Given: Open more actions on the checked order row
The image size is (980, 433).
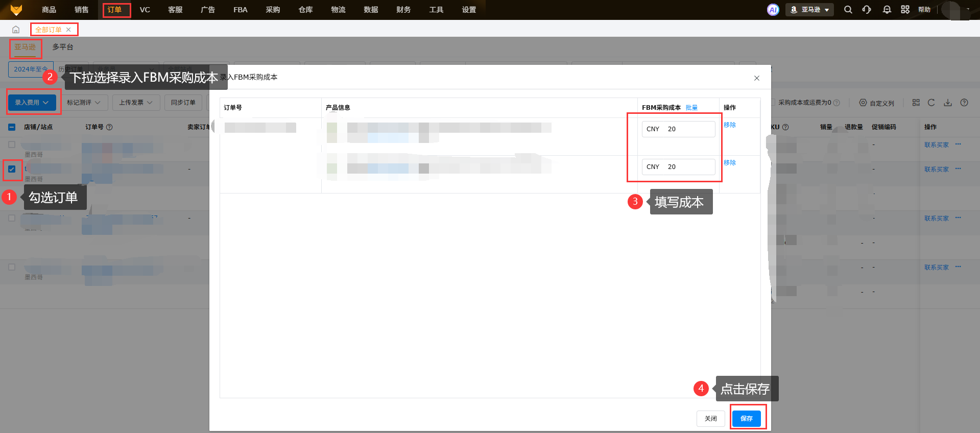Looking at the screenshot, I should point(958,169).
